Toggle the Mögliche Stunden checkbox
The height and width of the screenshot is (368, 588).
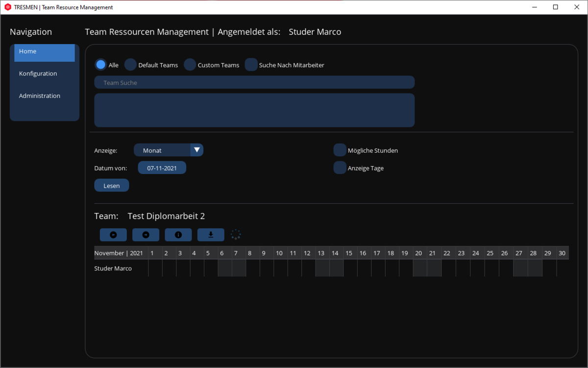click(340, 150)
